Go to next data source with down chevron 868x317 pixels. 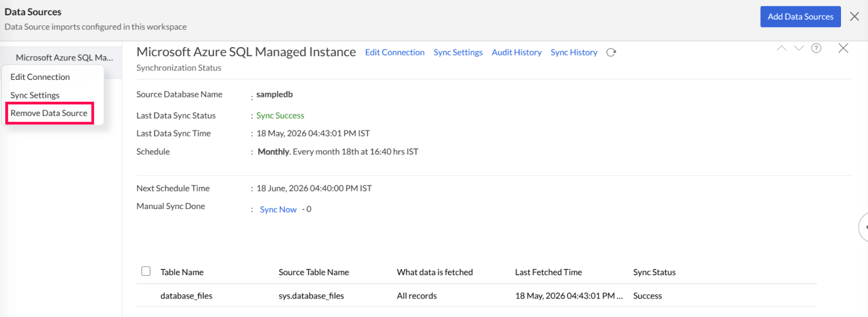(x=799, y=48)
